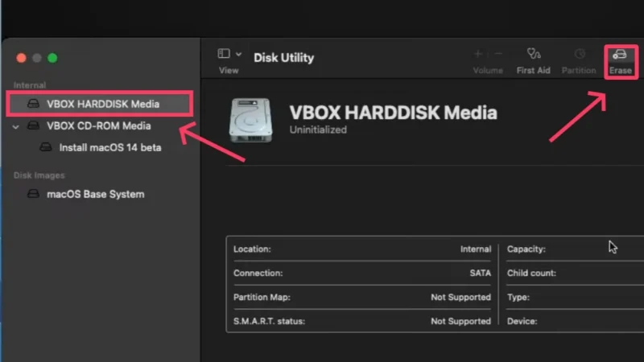Image resolution: width=644 pixels, height=362 pixels.
Task: Click the Disk Images sidebar section header
Action: pyautogui.click(x=39, y=175)
